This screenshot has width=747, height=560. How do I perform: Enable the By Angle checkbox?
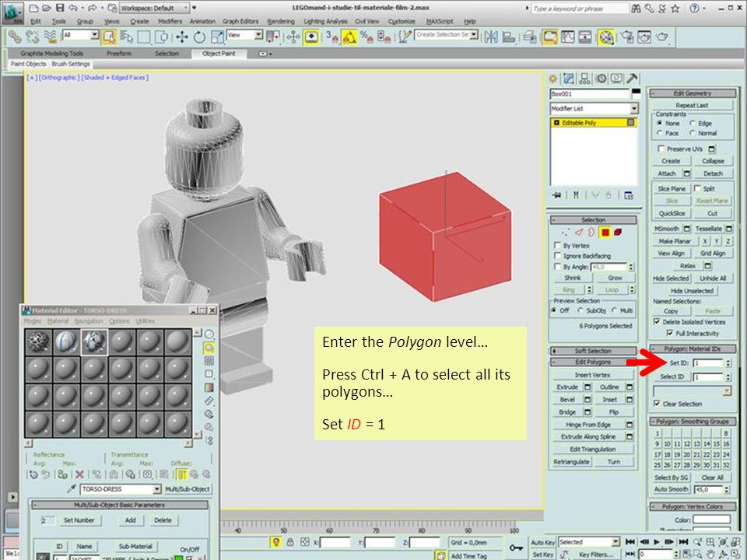point(557,267)
